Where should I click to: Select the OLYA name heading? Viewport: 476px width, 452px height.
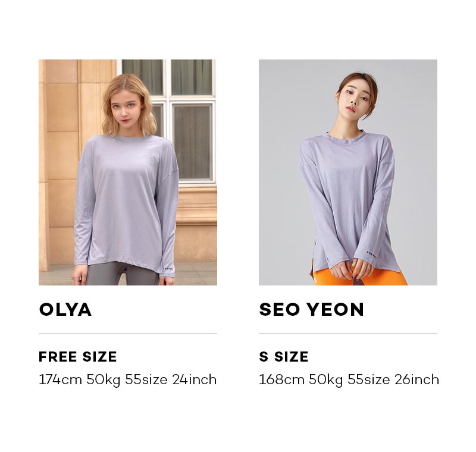pyautogui.click(x=65, y=309)
